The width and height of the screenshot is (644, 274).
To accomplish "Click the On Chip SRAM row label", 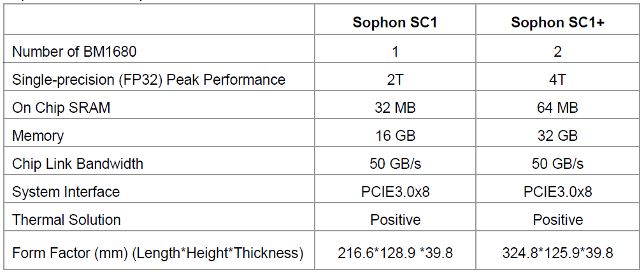I will (61, 108).
